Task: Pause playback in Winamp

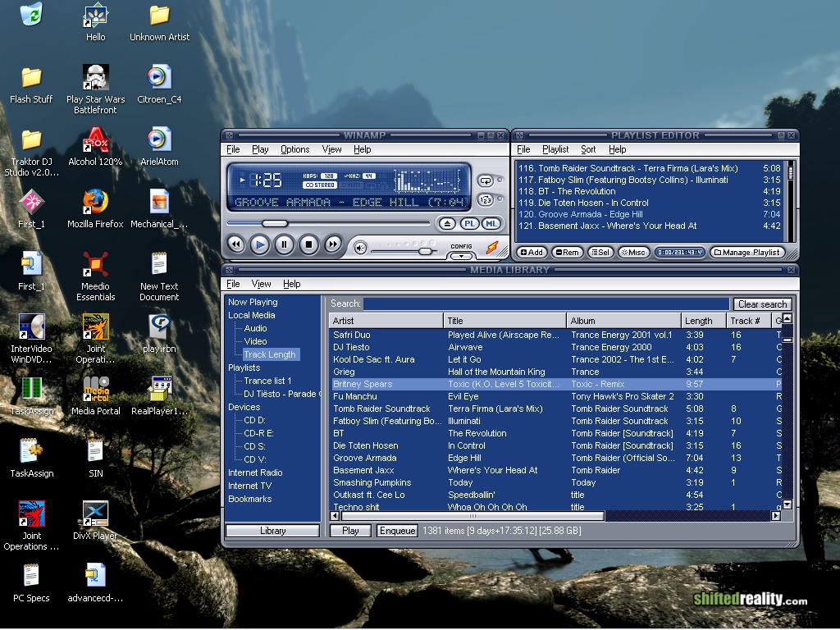Action: [x=284, y=244]
